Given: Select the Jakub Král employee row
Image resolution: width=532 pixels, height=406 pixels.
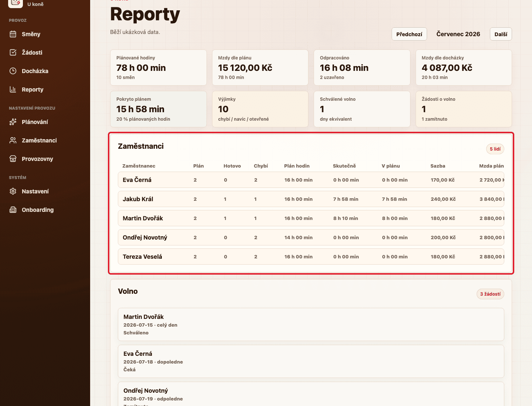Looking at the screenshot, I should pos(311,199).
